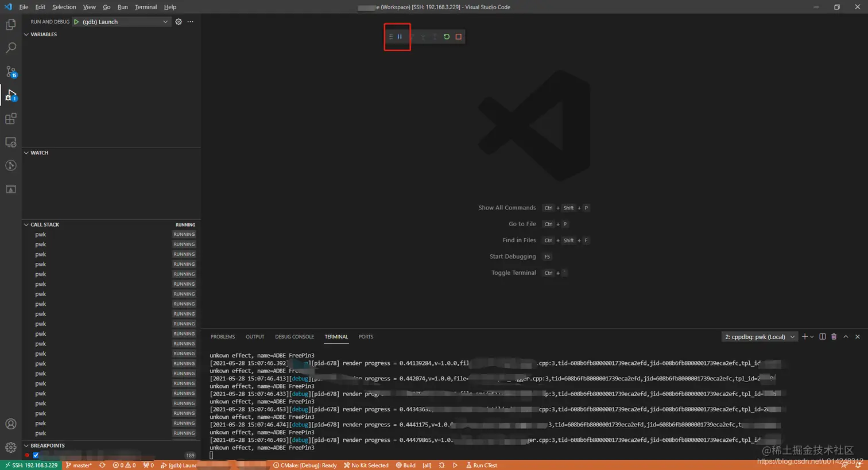
Task: Open the Accounts menu icon
Action: coord(10,424)
